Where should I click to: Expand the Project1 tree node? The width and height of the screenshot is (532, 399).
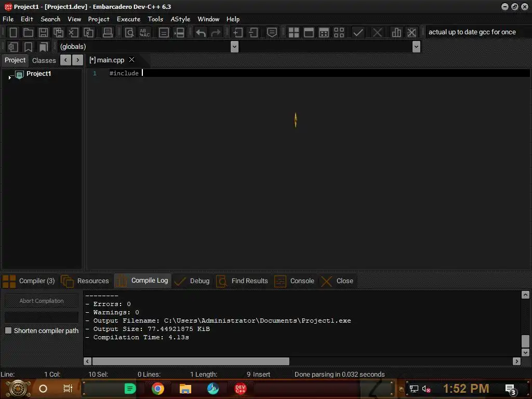click(x=9, y=78)
